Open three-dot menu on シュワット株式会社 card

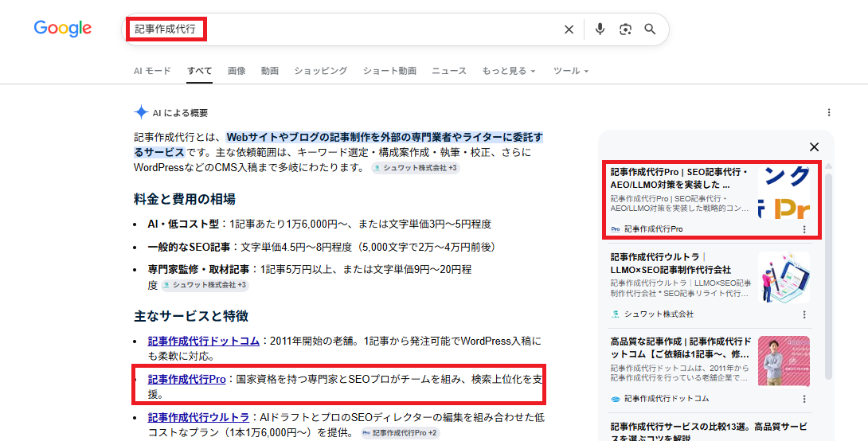click(804, 314)
